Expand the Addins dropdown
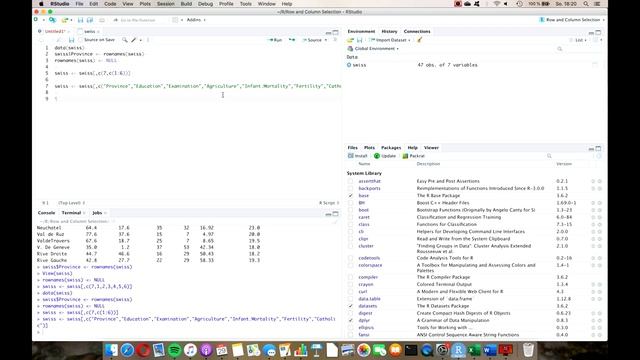 (196, 20)
